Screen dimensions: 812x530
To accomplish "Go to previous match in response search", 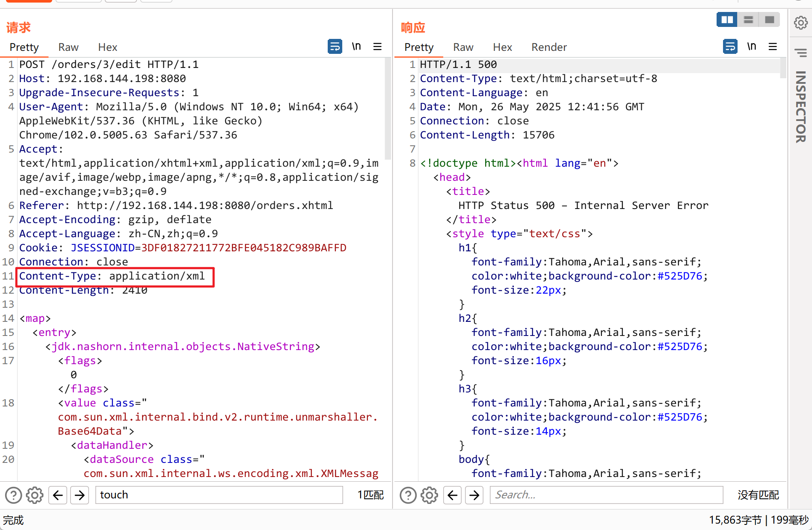I will point(452,495).
